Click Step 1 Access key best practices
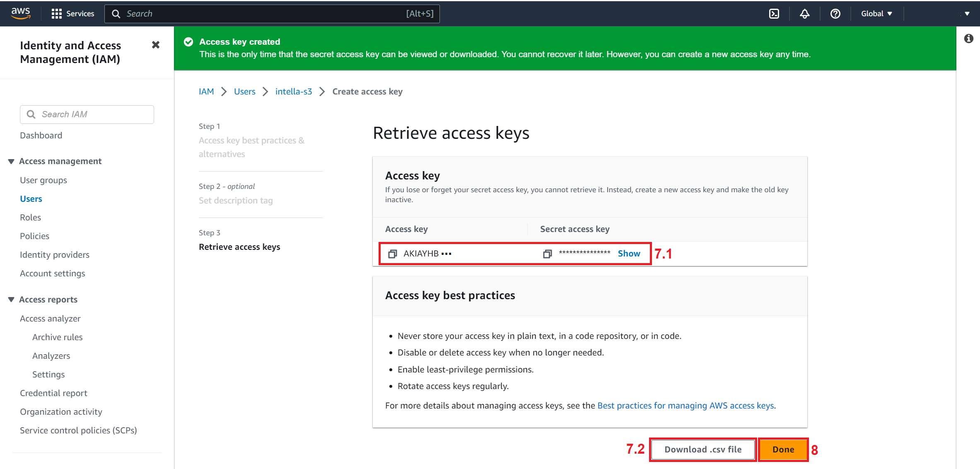980x469 pixels. tap(251, 147)
